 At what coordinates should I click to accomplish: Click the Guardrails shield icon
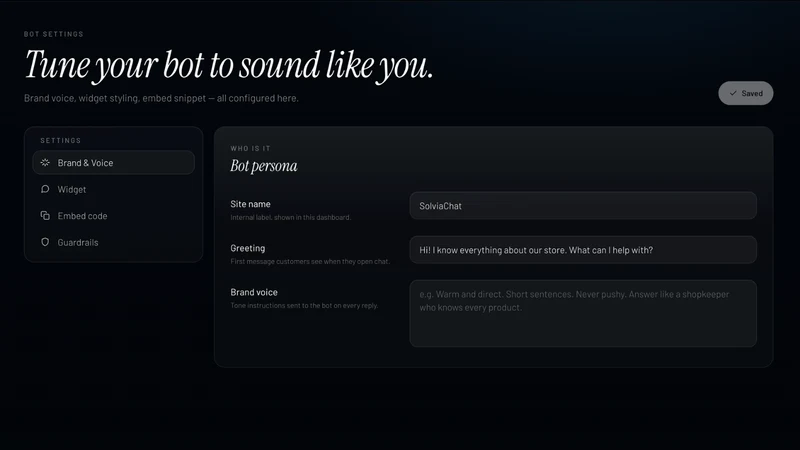point(45,242)
